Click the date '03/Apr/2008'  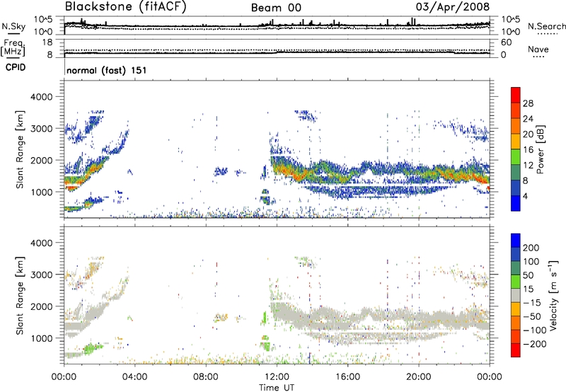tap(453, 7)
